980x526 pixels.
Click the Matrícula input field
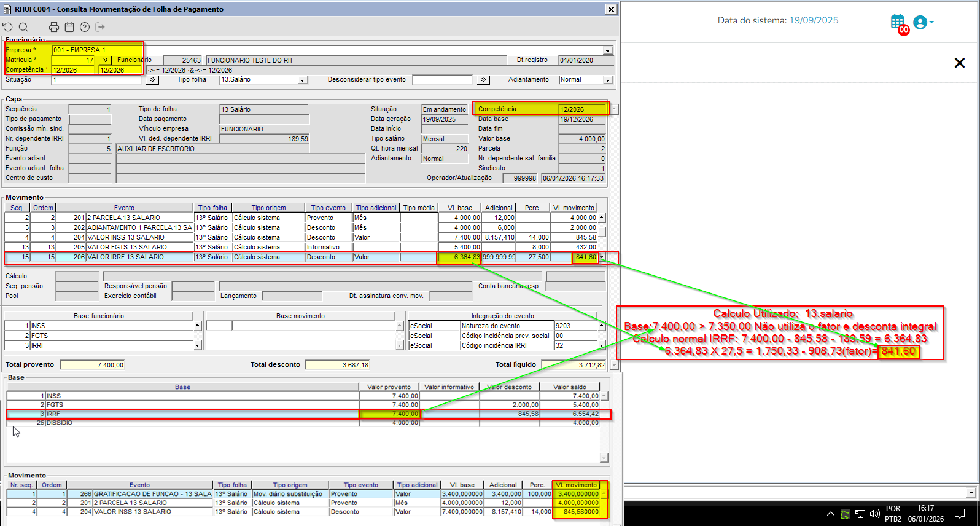point(74,60)
